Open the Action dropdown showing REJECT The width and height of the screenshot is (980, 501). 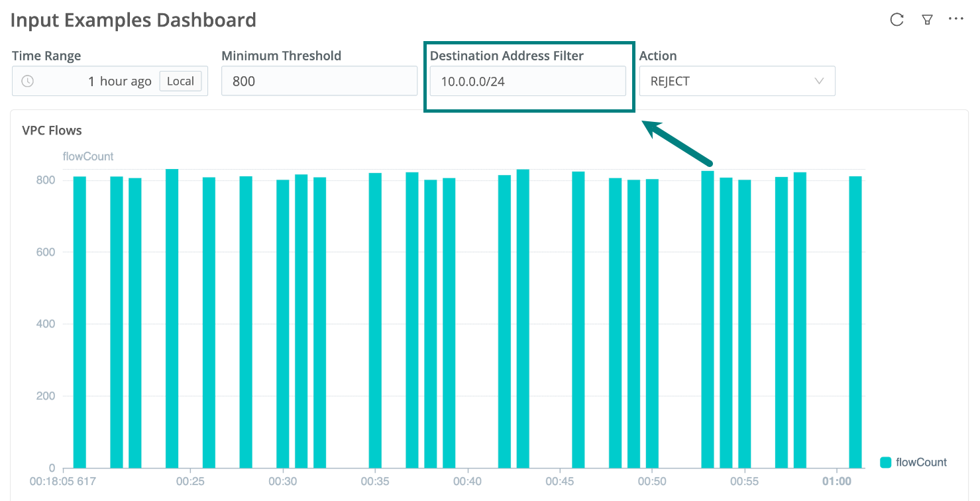[729, 82]
